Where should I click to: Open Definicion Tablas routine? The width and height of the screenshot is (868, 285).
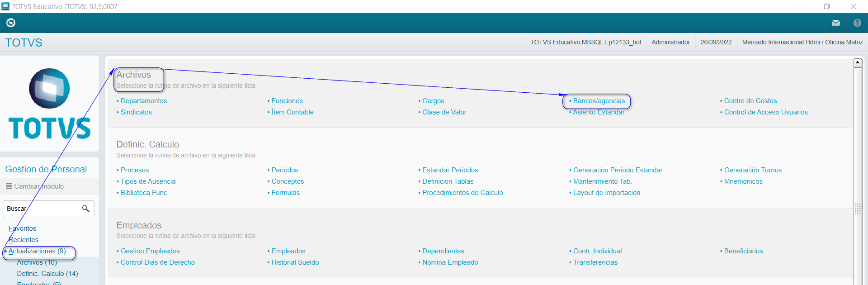[448, 181]
